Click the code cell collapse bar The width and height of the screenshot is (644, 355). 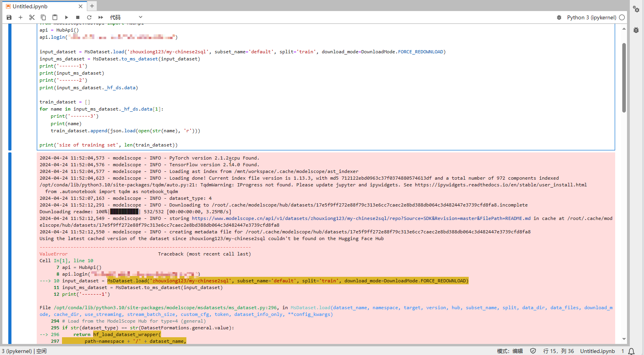(x=10, y=87)
